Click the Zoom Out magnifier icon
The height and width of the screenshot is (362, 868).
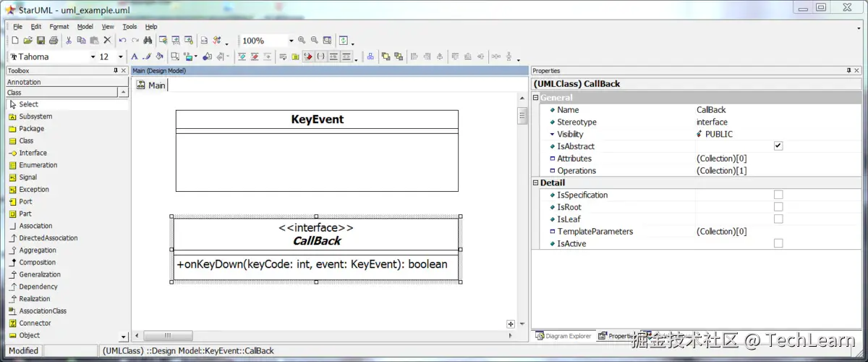click(x=315, y=41)
